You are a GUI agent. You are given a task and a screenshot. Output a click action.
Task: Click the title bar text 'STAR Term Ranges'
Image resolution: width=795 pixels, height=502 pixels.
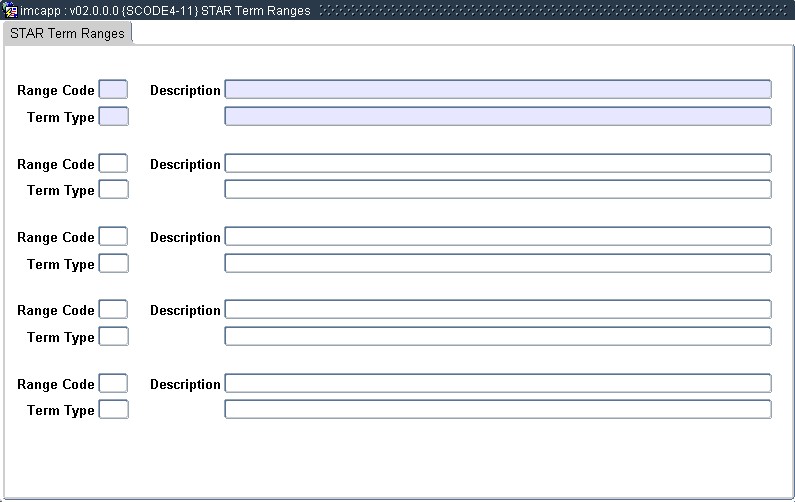pos(256,11)
